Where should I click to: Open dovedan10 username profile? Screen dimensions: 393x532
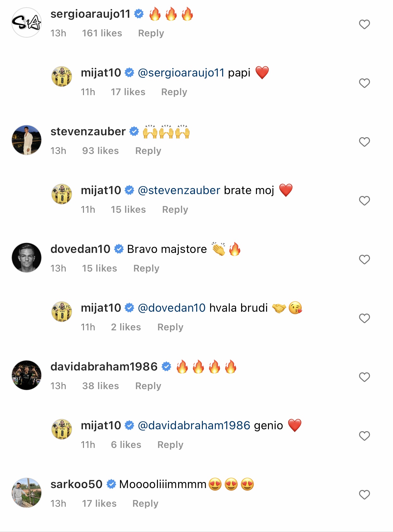tap(80, 249)
